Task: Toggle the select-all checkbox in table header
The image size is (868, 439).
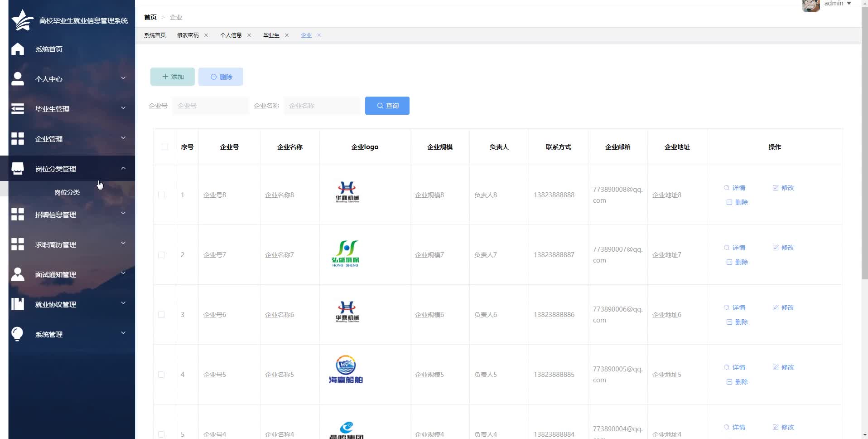Action: 164,147
